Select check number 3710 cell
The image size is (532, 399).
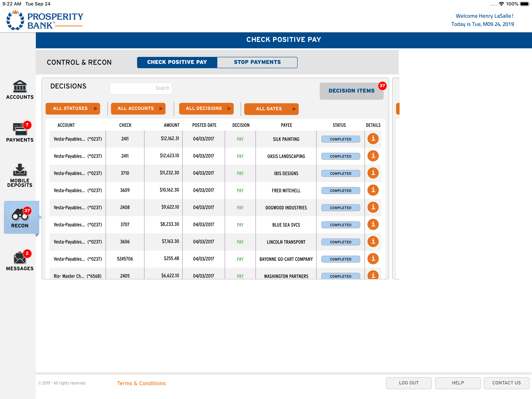125,173
